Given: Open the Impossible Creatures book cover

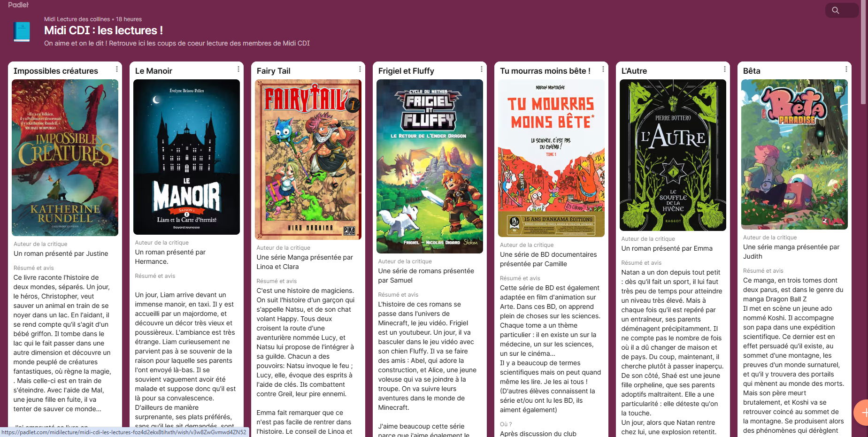Looking at the screenshot, I should click(x=65, y=157).
